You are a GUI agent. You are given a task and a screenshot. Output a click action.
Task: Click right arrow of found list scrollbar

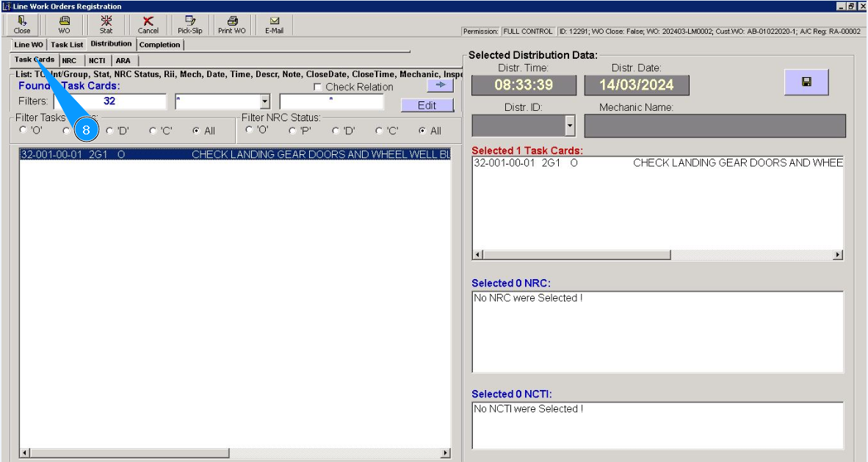pyautogui.click(x=446, y=453)
